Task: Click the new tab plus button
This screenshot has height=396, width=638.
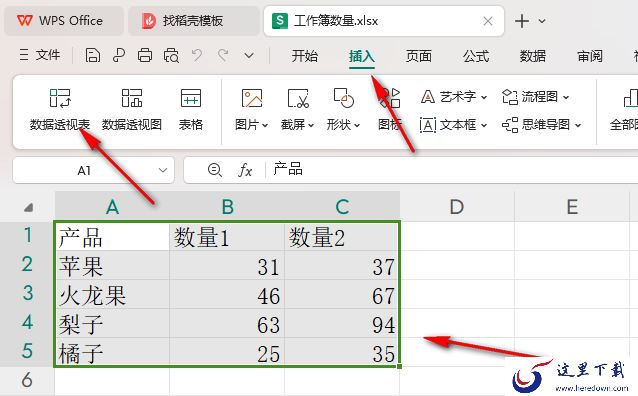Action: (x=522, y=21)
